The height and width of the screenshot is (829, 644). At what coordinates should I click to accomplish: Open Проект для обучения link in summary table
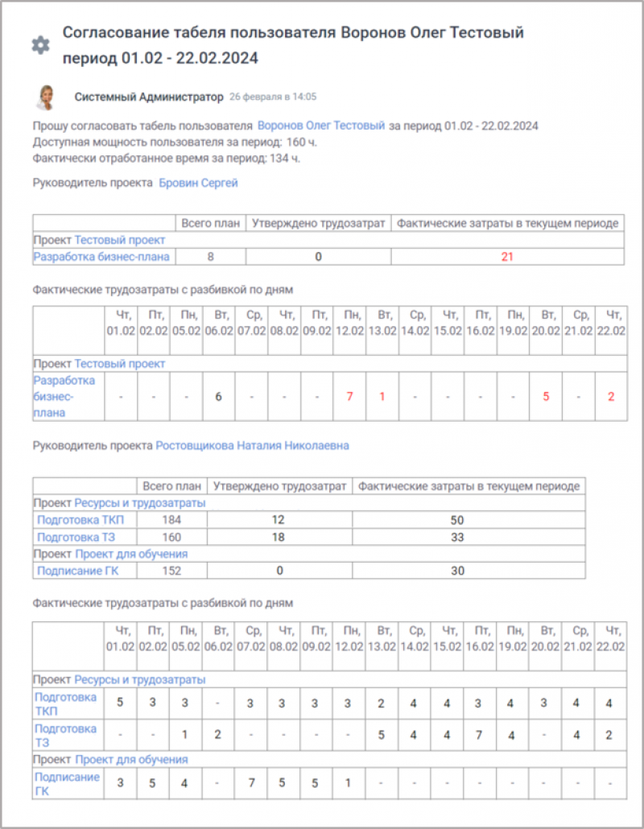131,554
